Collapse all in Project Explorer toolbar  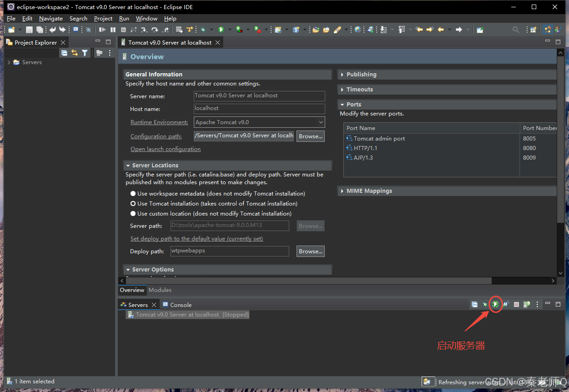(64, 53)
